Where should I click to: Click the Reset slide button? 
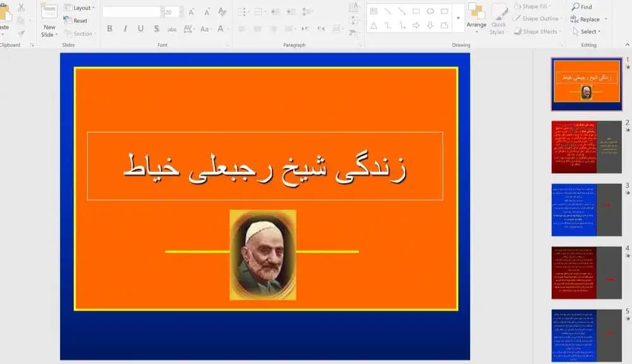point(76,21)
